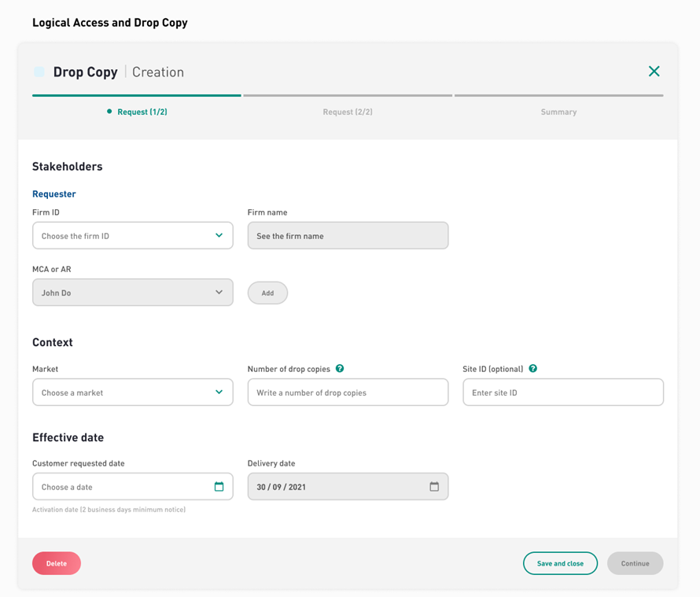
Task: Click the green dot next to Request (1/2)
Action: (109, 111)
